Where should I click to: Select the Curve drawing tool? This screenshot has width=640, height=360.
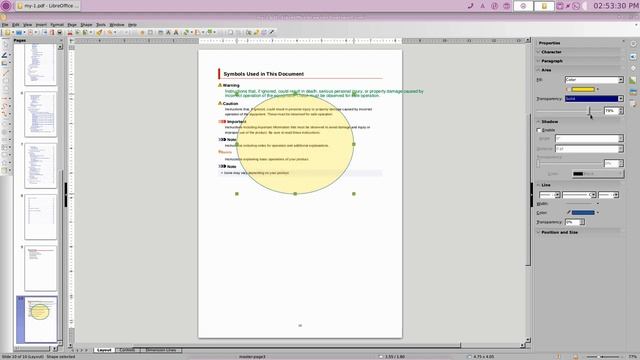(5, 107)
